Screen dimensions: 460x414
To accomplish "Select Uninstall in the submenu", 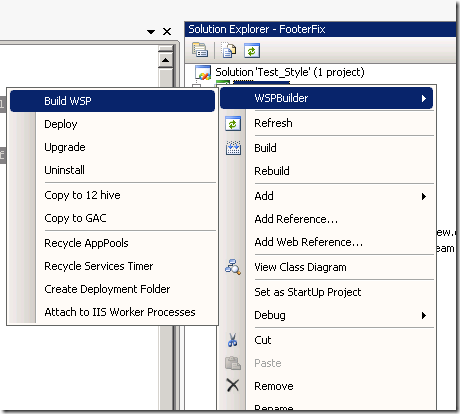I will click(112, 170).
